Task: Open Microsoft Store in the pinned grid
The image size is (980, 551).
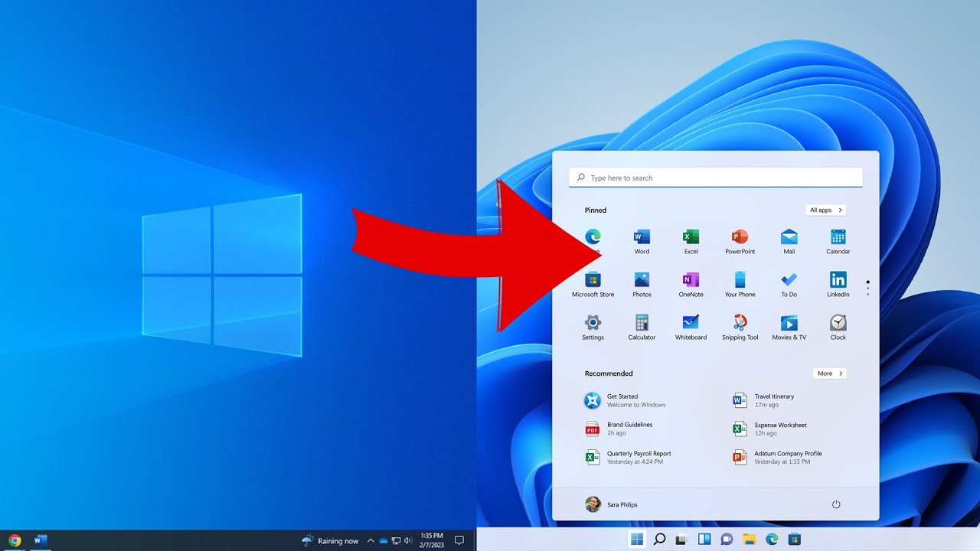Action: point(593,284)
